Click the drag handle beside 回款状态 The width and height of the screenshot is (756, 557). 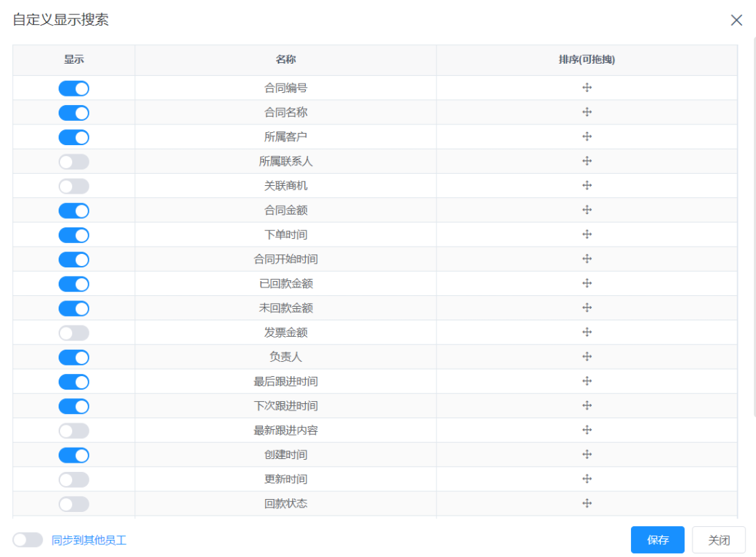(x=587, y=503)
